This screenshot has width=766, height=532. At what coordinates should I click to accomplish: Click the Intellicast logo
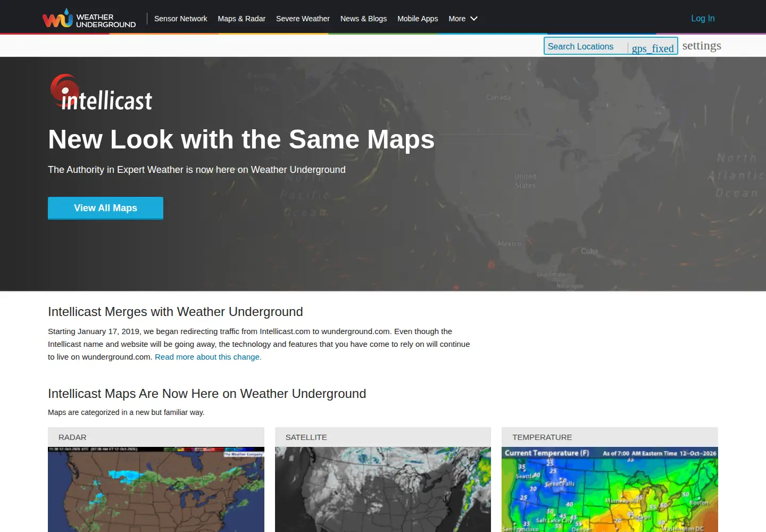click(x=101, y=93)
